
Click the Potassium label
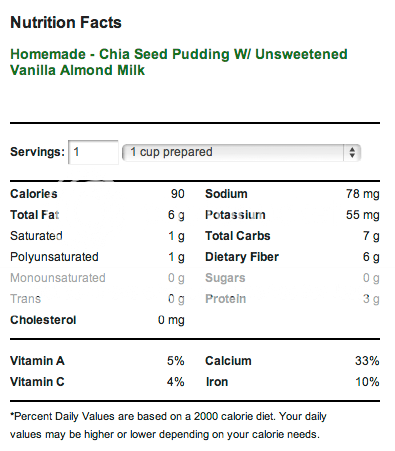[x=235, y=215]
